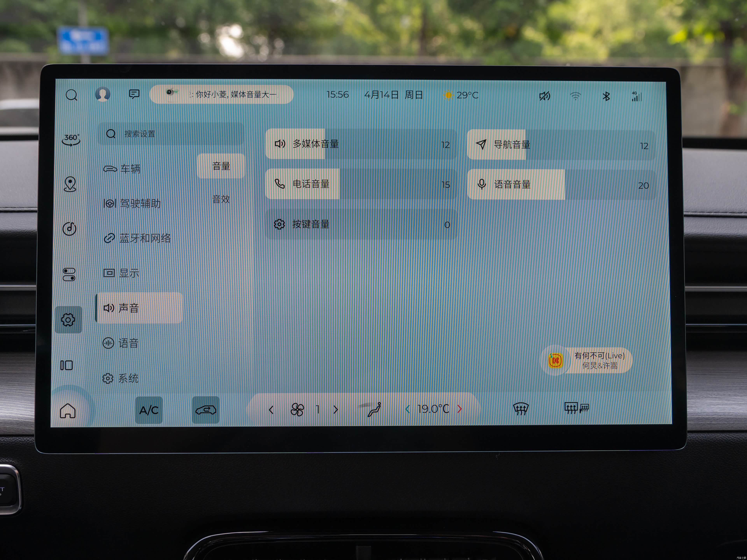This screenshot has width=747, height=560.
Task: Decrease fan speed with left chevron
Action: point(271,410)
